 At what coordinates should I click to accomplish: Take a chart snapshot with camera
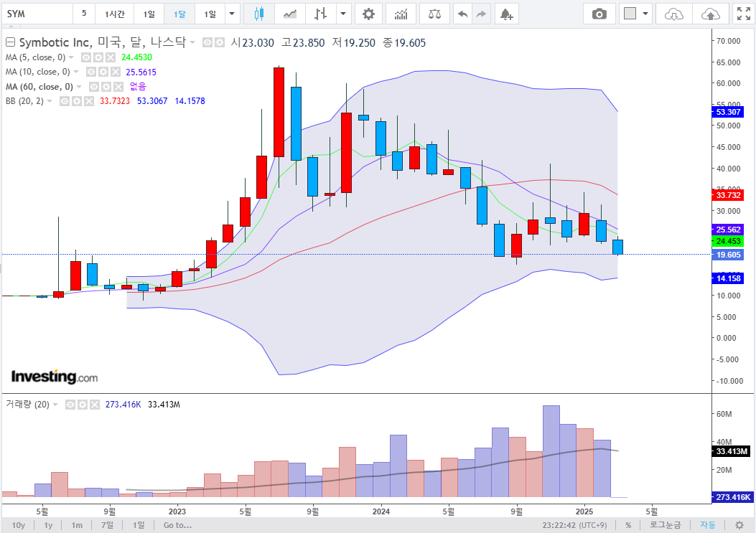(599, 14)
